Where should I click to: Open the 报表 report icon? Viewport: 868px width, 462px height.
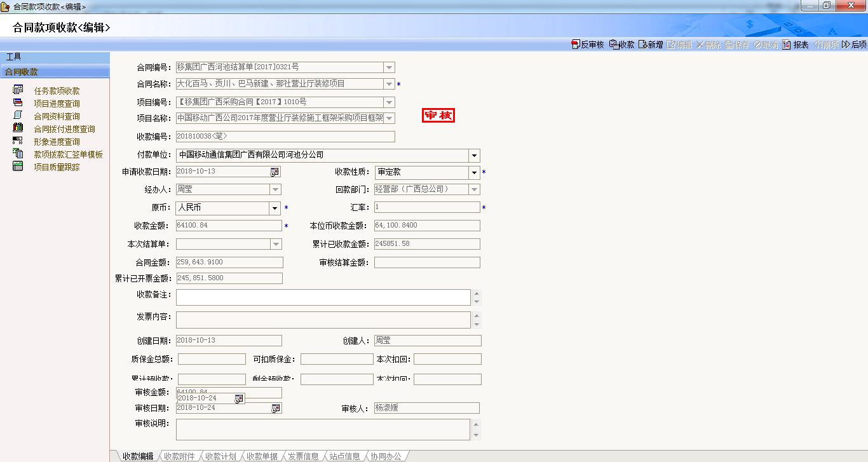(x=787, y=44)
